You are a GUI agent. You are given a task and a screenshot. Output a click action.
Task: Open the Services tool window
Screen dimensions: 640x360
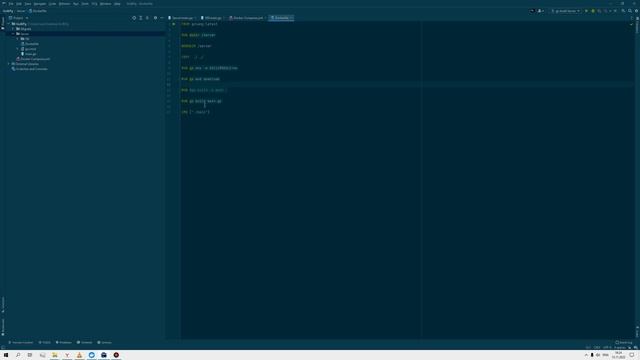click(x=104, y=342)
